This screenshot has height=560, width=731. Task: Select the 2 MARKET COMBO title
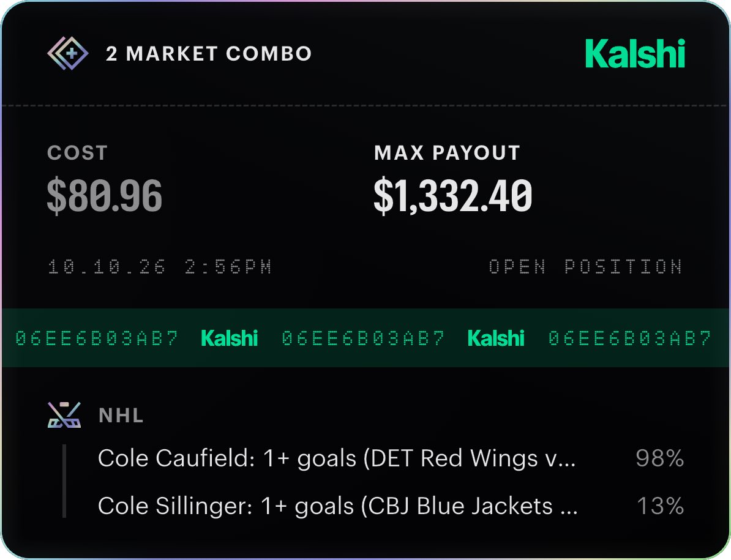[209, 54]
